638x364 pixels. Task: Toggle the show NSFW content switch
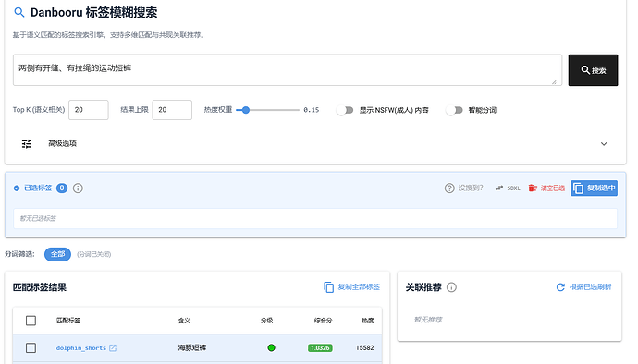coord(345,110)
